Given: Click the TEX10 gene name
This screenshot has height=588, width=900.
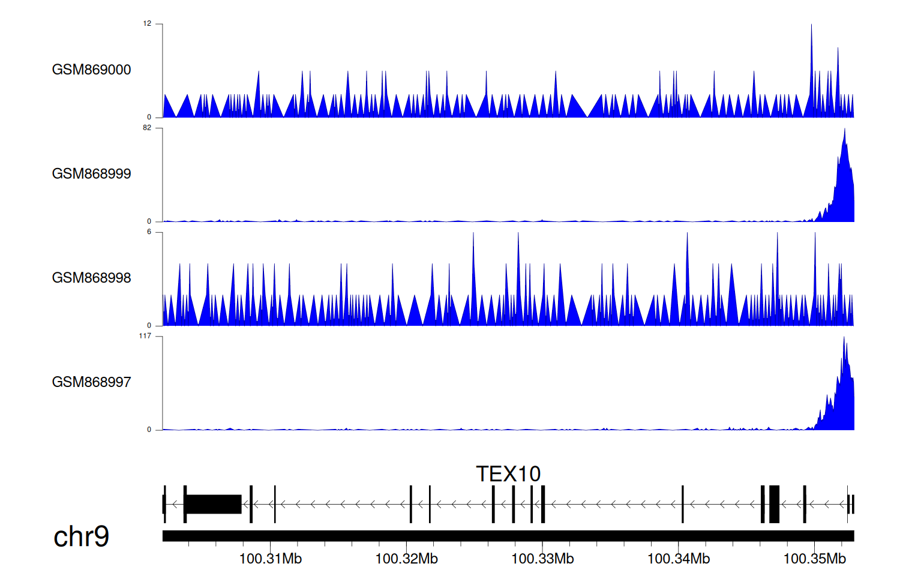Looking at the screenshot, I should pos(508,474).
